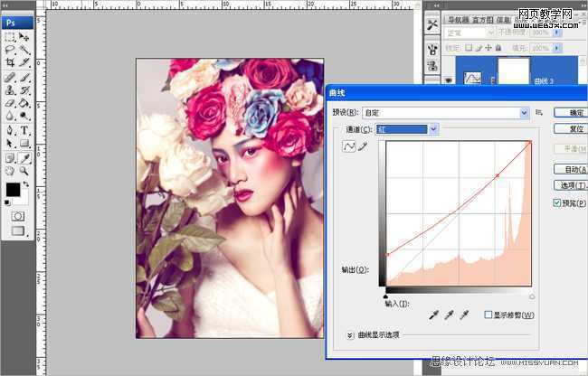The image size is (588, 376).
Task: Select the Slice tool
Action: coord(24,62)
